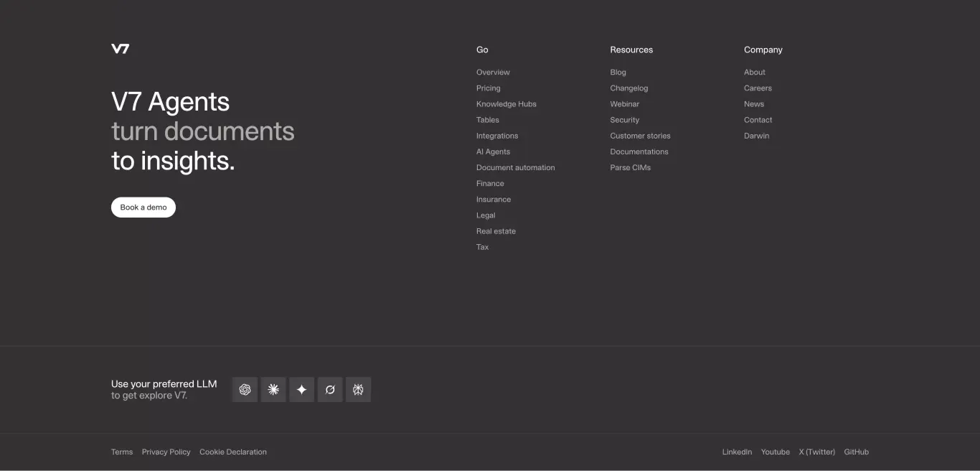
Task: Visit the Integrations page
Action: [x=497, y=136]
